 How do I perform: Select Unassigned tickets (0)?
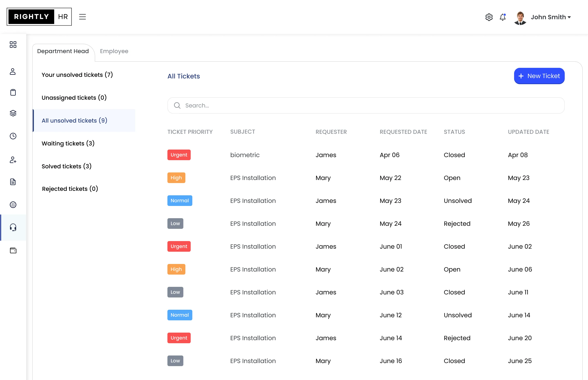(74, 98)
